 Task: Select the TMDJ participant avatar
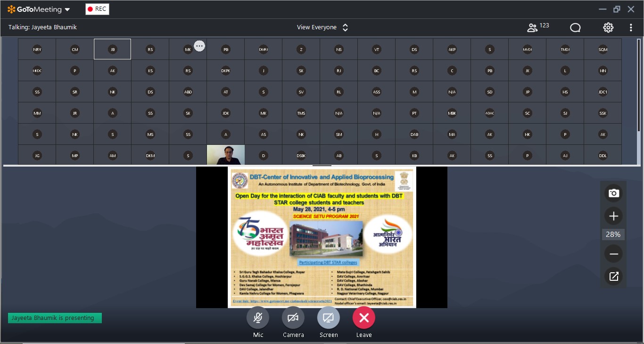click(x=565, y=49)
